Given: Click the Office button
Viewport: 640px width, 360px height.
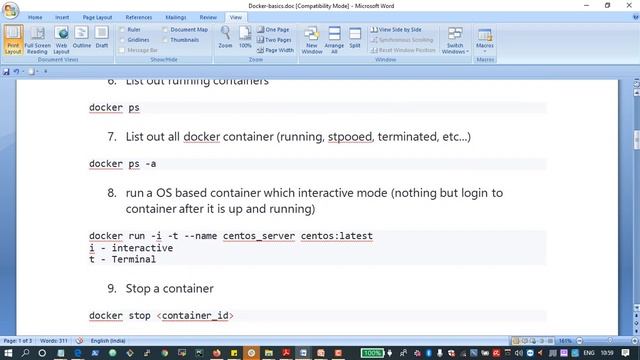Looking at the screenshot, I should pos(11,11).
